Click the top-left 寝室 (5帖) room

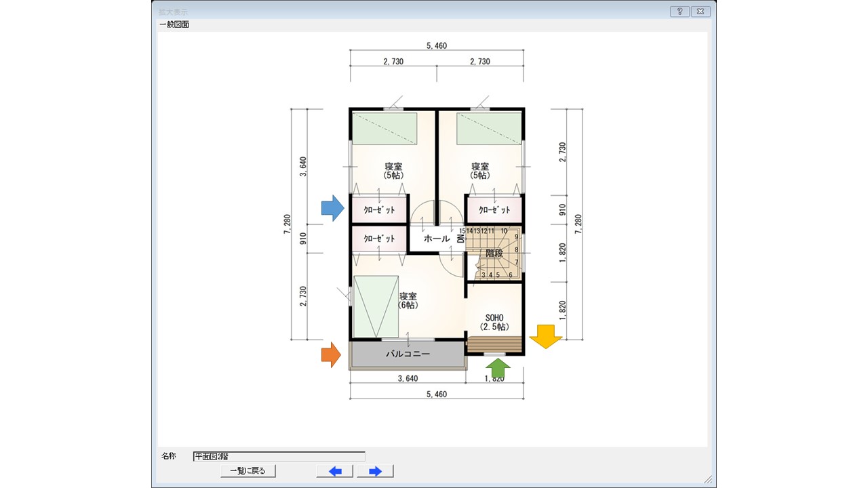393,170
